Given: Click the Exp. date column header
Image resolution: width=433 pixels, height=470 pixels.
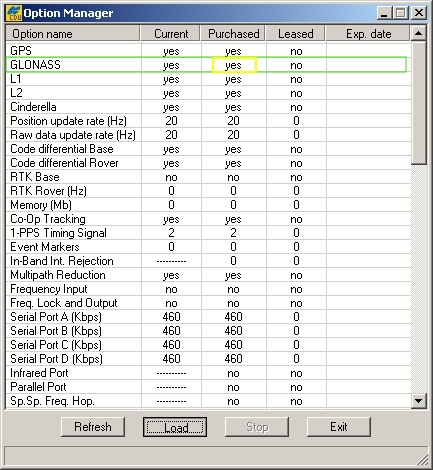Looking at the screenshot, I should (x=368, y=34).
